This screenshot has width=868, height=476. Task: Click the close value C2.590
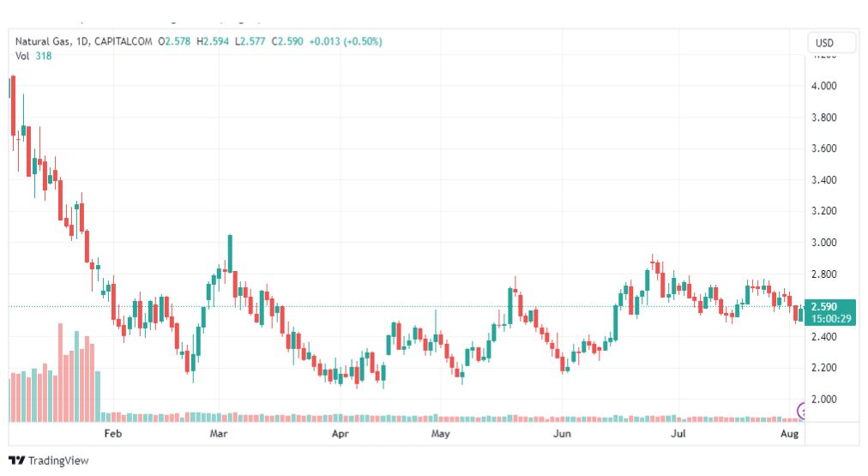click(x=287, y=41)
